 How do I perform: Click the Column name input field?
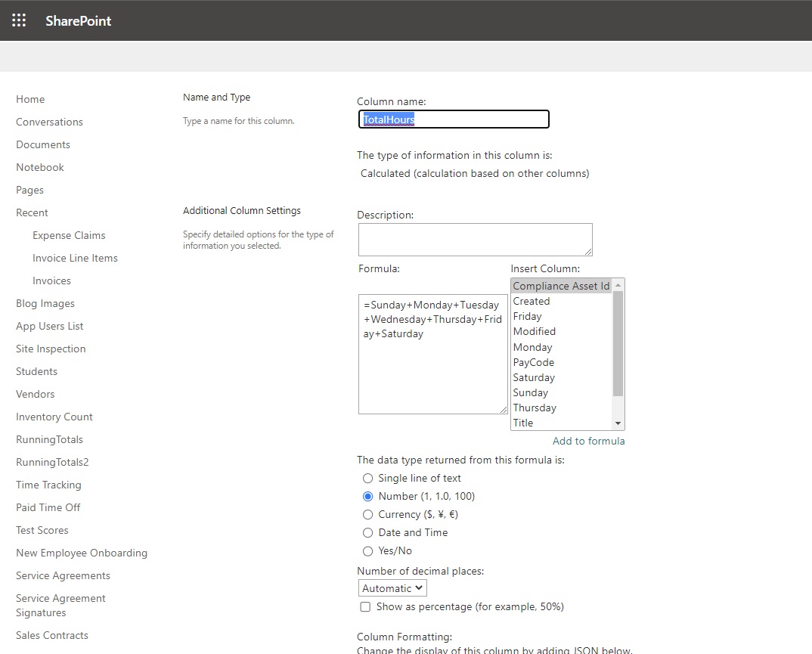tap(454, 119)
